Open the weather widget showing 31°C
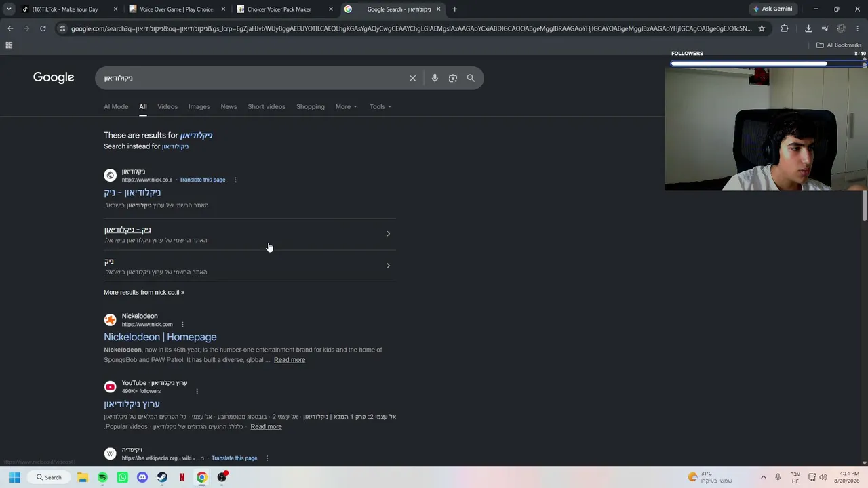 click(x=710, y=477)
